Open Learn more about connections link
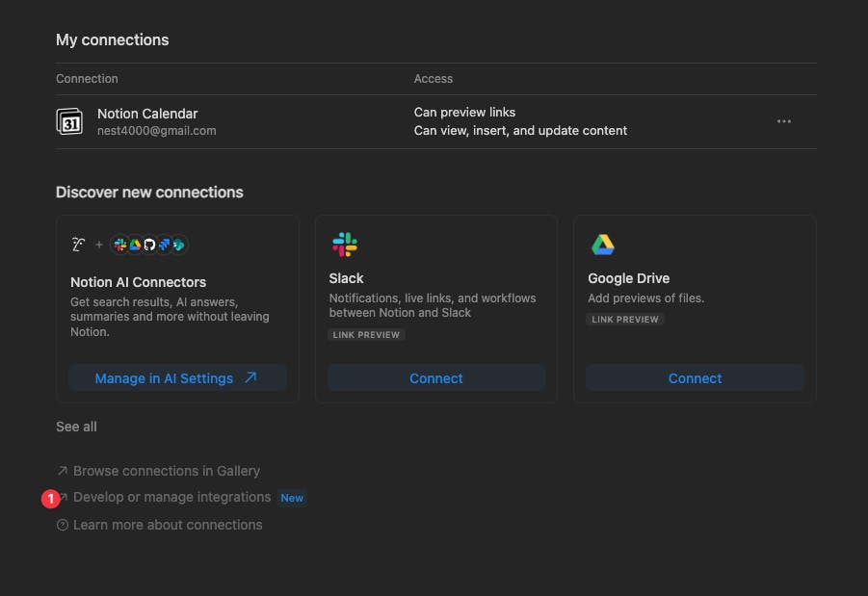The width and height of the screenshot is (868, 596). point(168,525)
